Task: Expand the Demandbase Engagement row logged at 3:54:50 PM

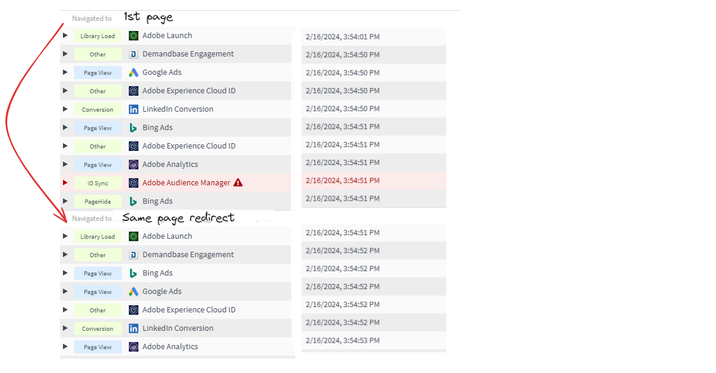Action: tap(65, 54)
